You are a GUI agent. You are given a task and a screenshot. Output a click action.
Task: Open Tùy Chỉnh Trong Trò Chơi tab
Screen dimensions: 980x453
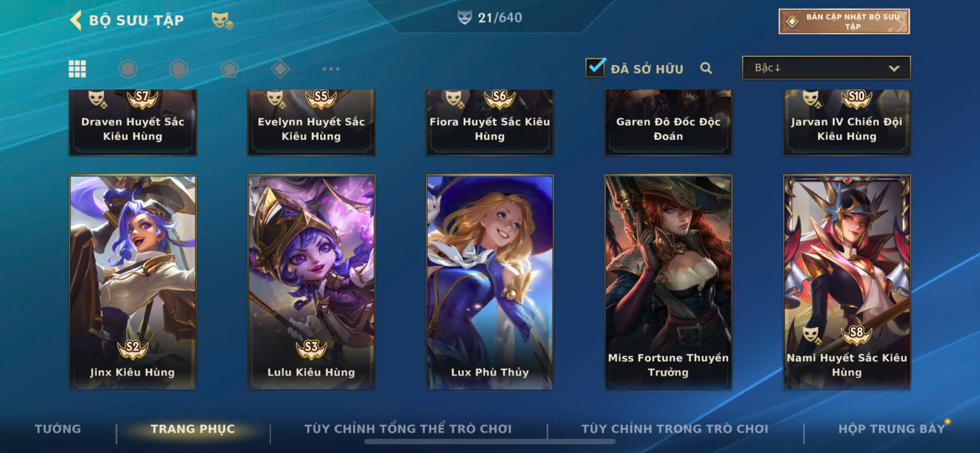coord(675,429)
